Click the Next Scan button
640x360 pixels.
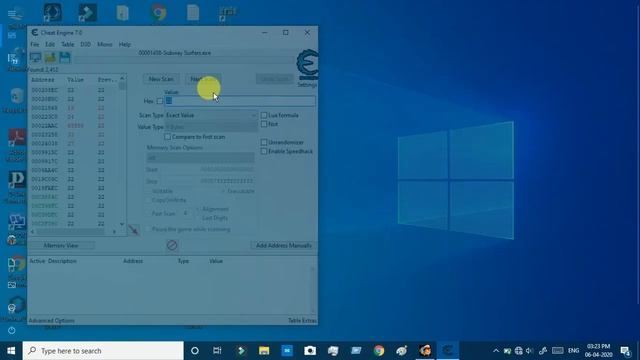click(x=203, y=79)
